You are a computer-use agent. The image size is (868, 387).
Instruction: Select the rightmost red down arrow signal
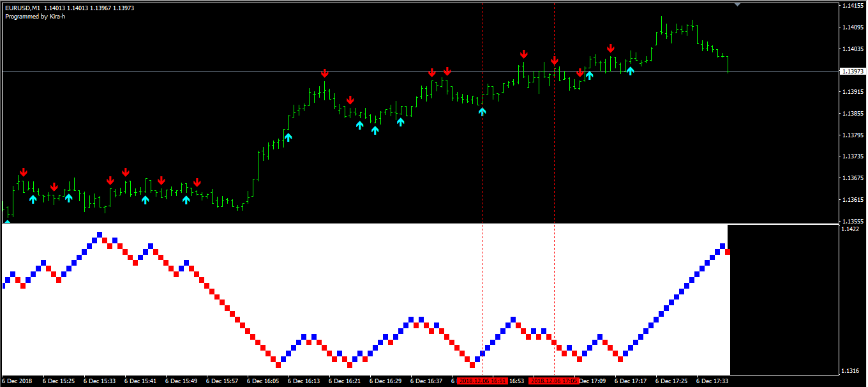tap(611, 49)
